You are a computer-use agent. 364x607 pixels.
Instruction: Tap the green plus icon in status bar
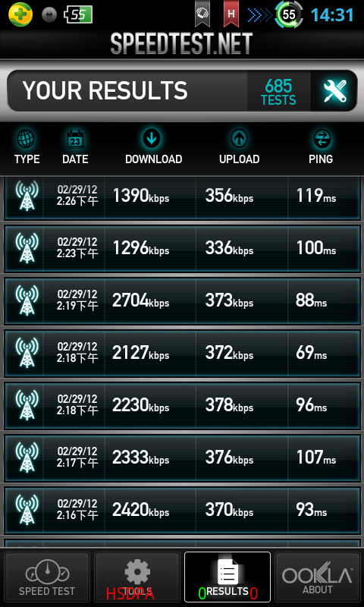tap(20, 14)
